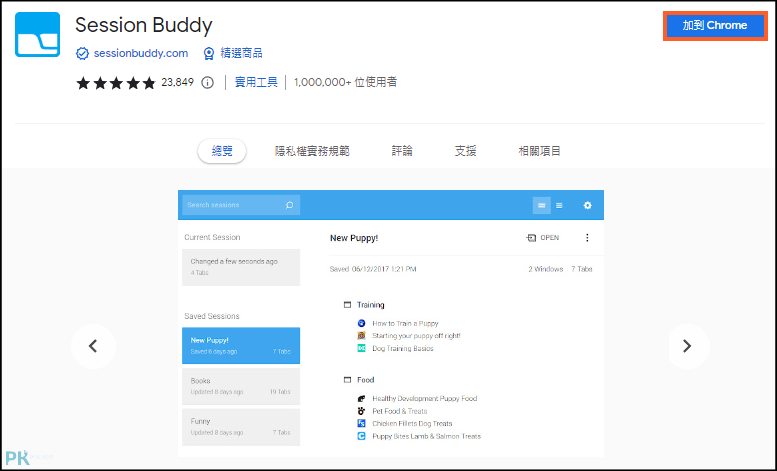Click the '7 Tabs' count in session header

(582, 269)
